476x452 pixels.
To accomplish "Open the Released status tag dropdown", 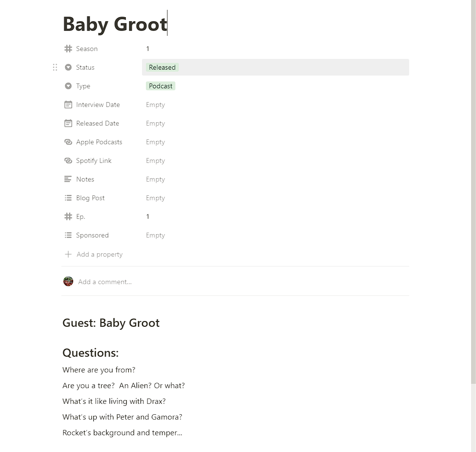I will pos(162,67).
